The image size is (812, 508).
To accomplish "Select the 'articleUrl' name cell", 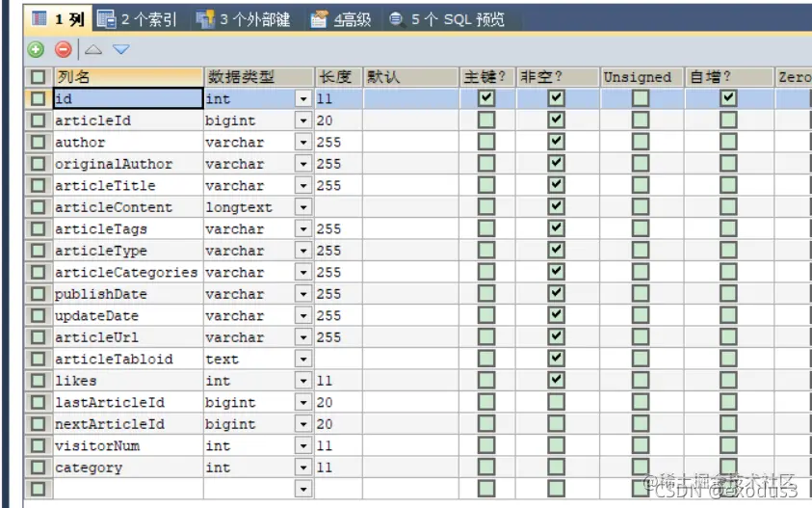I will pyautogui.click(x=128, y=337).
